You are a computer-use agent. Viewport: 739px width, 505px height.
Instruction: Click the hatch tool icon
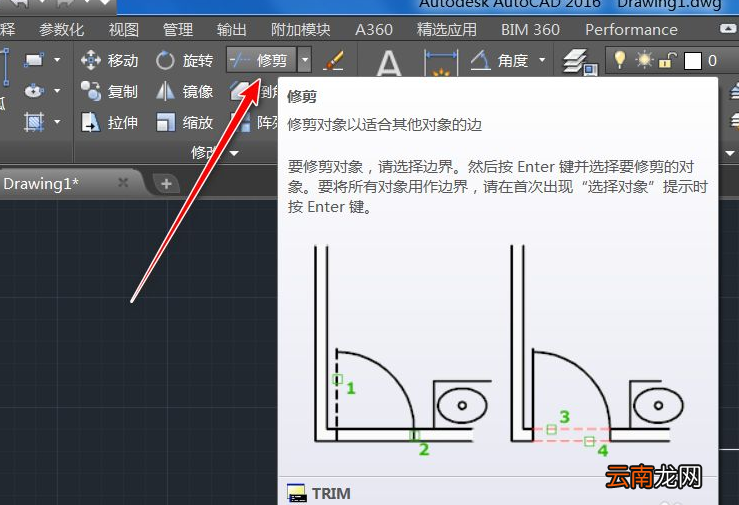(34, 122)
